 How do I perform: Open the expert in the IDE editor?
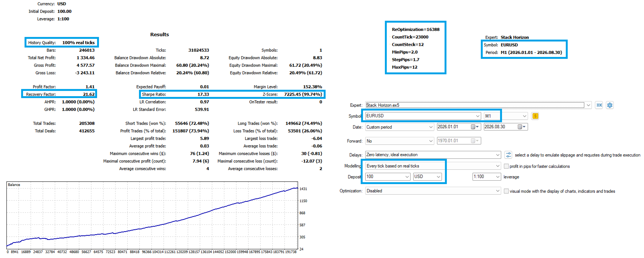(x=599, y=105)
